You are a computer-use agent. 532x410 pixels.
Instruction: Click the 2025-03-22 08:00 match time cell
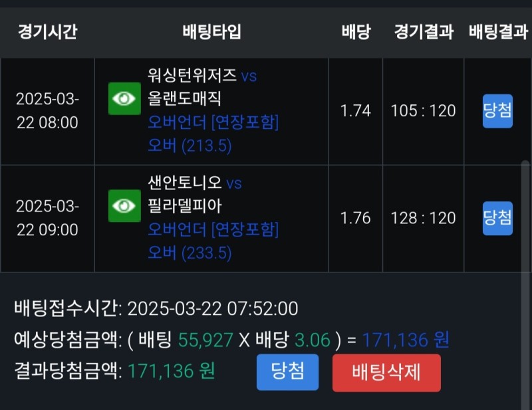[47, 111]
